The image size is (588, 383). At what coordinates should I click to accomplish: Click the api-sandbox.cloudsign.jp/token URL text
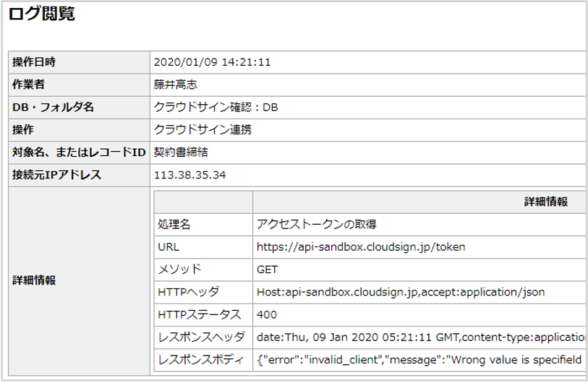361,247
